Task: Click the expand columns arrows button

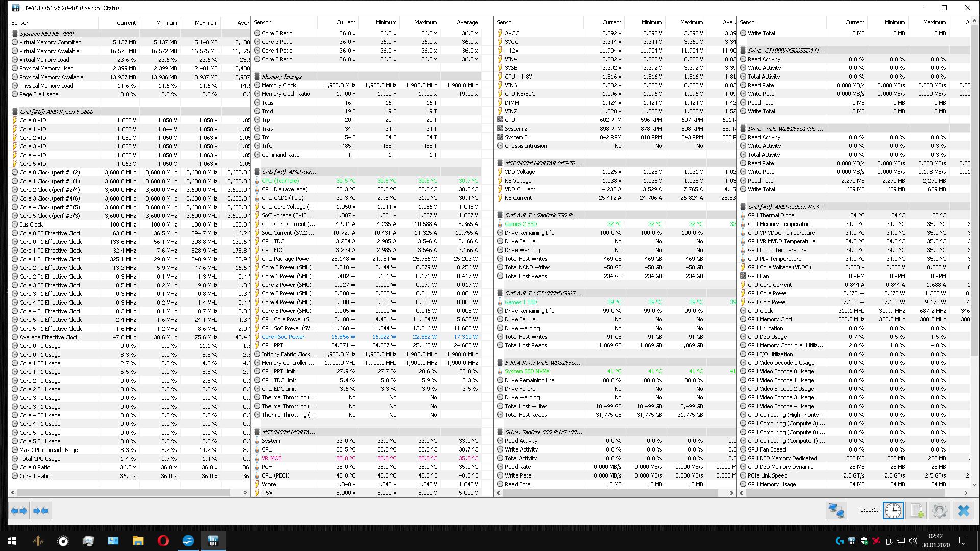Action: pos(19,511)
